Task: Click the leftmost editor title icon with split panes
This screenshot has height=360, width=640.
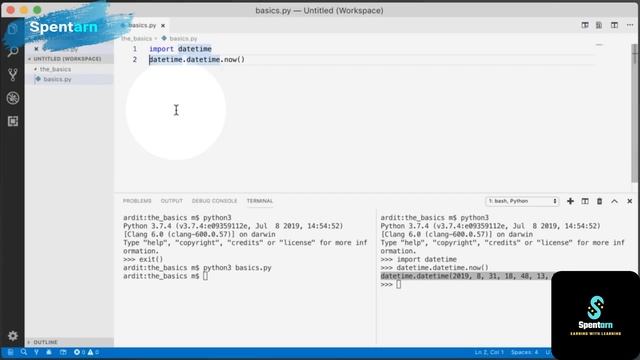Action: 585,25
